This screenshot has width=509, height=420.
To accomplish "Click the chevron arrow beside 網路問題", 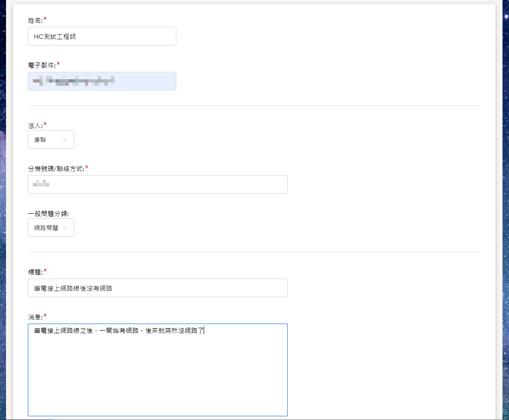I will click(65, 228).
